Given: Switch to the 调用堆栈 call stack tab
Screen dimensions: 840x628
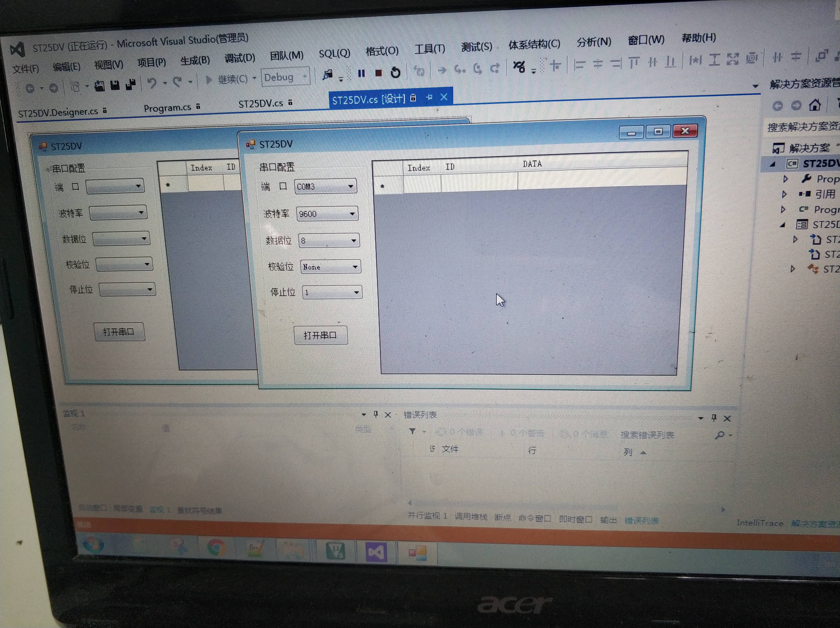Looking at the screenshot, I should (x=470, y=516).
